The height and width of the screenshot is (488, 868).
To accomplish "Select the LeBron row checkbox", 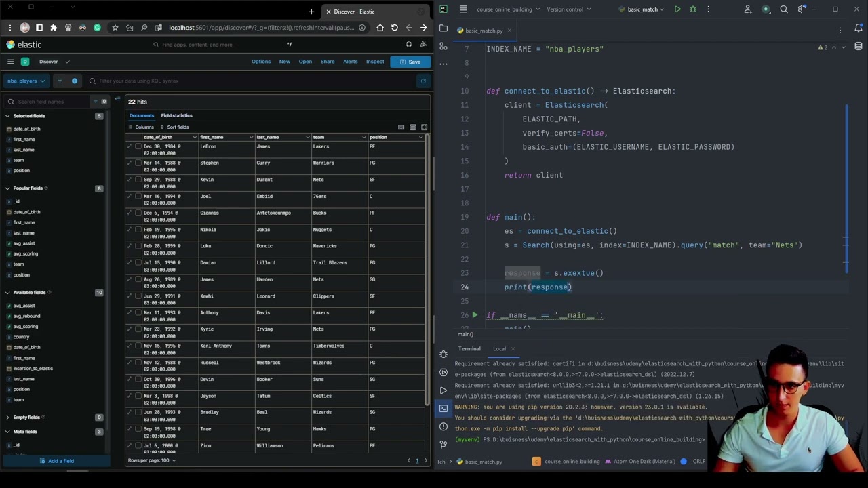I will 138,147.
